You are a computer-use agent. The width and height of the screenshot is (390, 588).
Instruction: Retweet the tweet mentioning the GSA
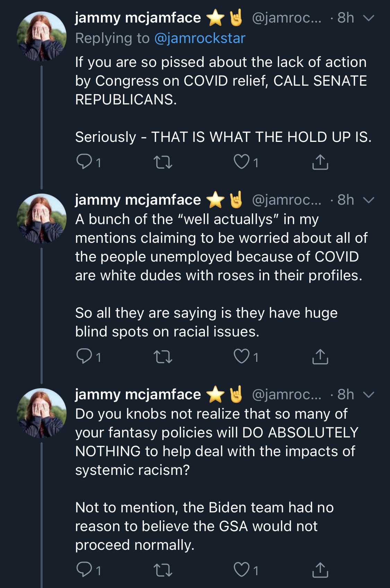click(163, 570)
